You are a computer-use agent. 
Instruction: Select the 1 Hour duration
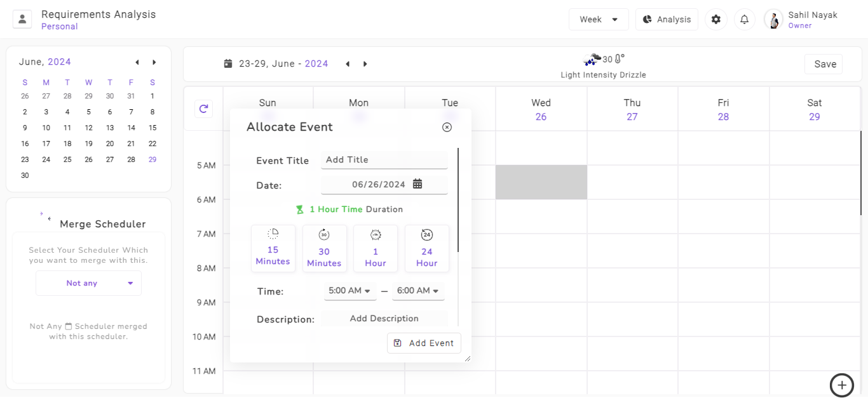coord(376,248)
